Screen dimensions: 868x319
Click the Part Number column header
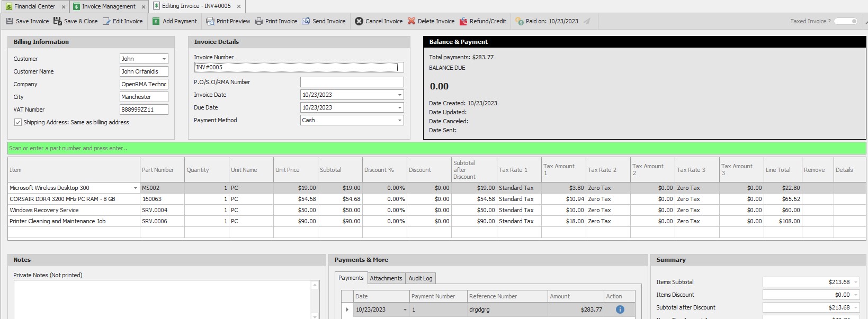click(x=162, y=170)
